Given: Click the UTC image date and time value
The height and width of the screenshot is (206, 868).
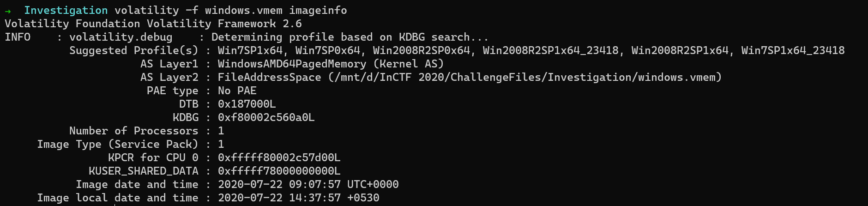Looking at the screenshot, I should pos(308,184).
